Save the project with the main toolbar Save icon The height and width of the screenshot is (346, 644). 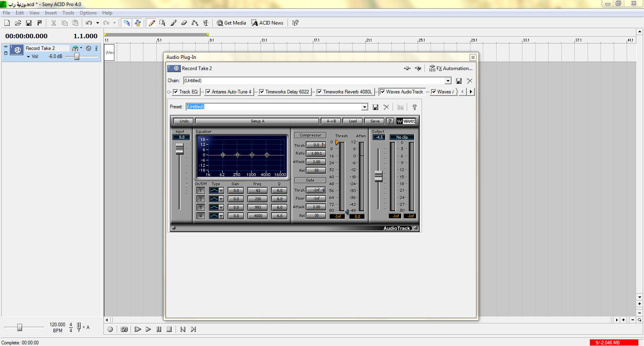[x=29, y=23]
